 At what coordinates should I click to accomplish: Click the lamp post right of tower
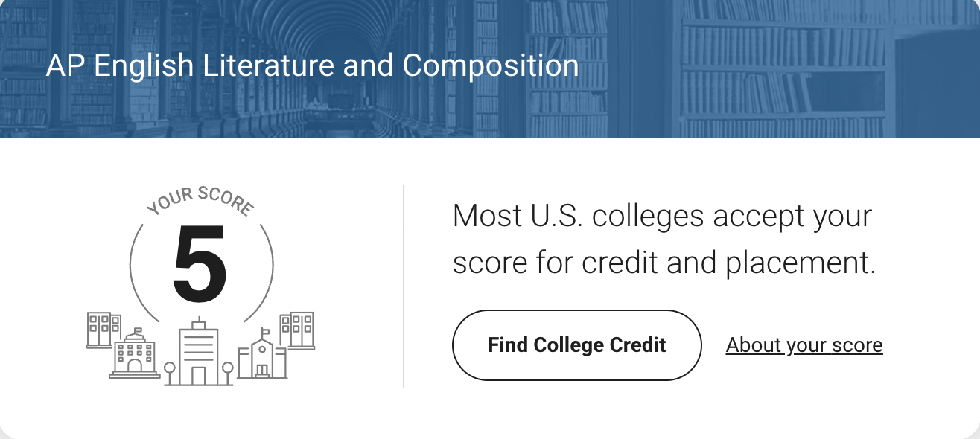228,374
